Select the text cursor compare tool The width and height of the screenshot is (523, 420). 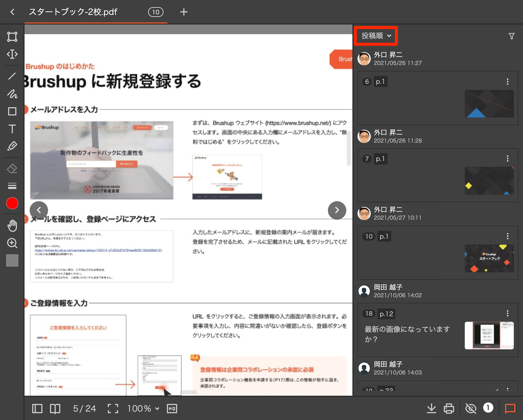point(12,54)
